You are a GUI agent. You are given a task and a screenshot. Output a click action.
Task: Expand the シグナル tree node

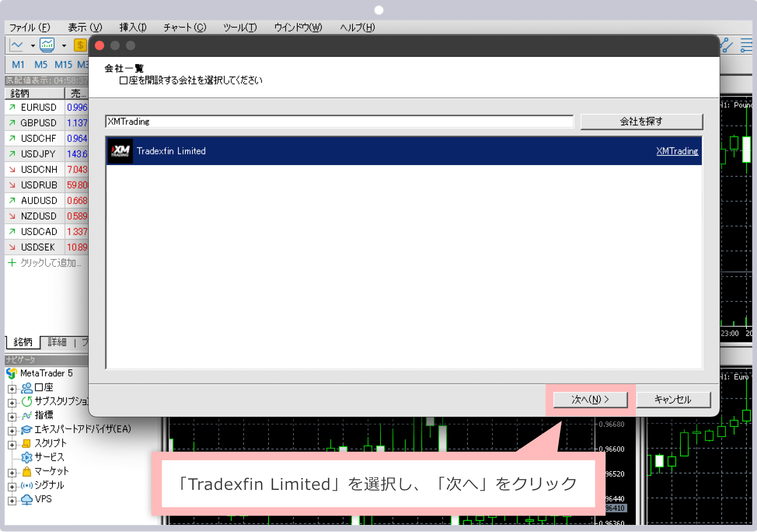point(12,487)
